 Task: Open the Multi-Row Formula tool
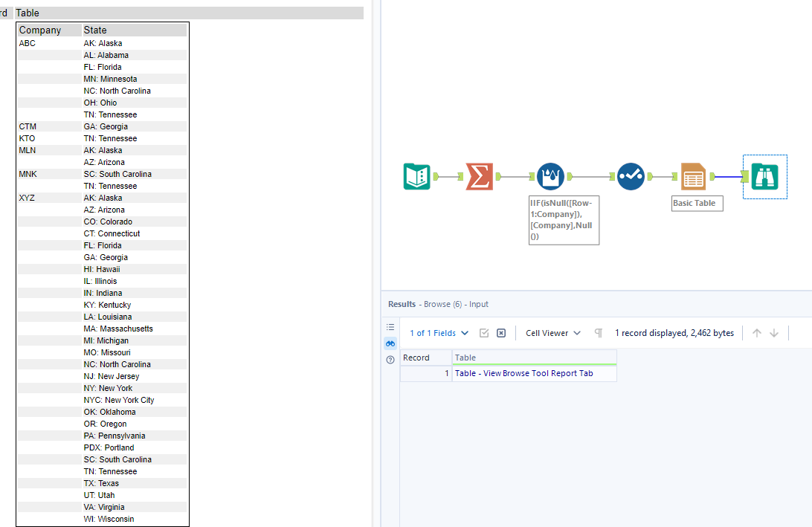tap(549, 176)
